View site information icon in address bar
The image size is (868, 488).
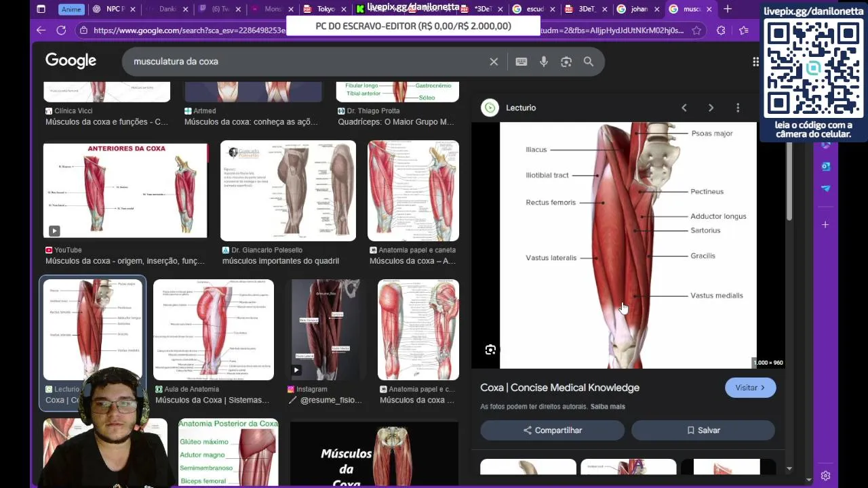pyautogui.click(x=83, y=30)
